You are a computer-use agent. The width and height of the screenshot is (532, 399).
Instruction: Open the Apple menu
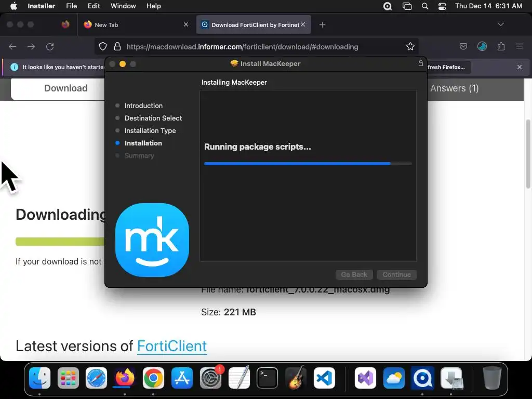coord(14,6)
